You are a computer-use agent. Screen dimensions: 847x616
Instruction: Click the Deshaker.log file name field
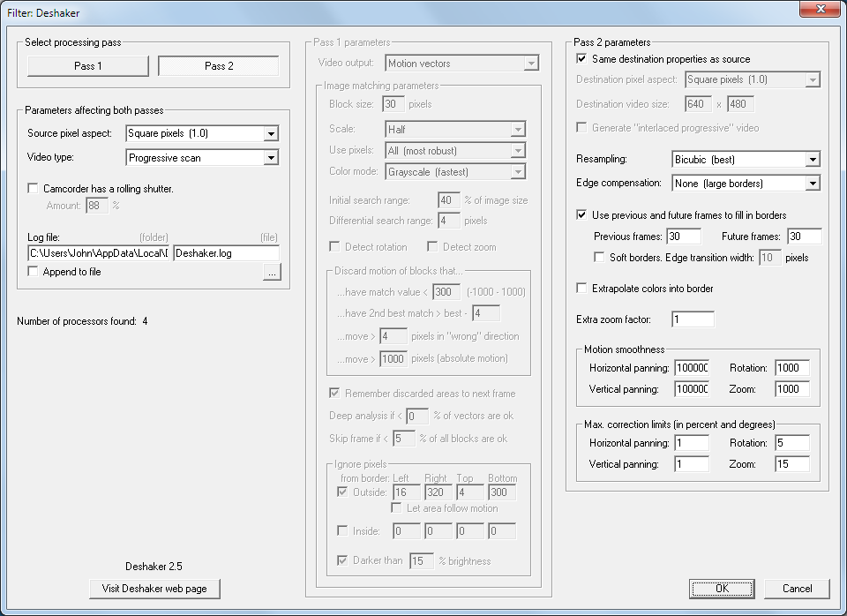point(226,253)
